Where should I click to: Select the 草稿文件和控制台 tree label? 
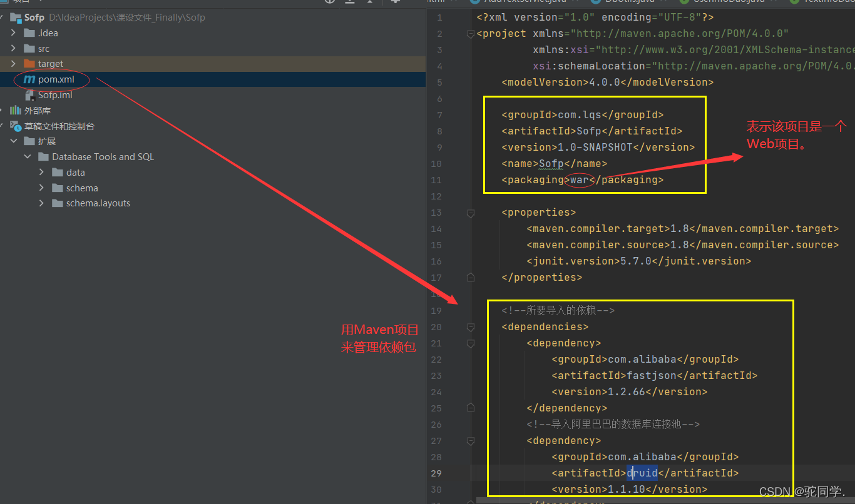59,126
